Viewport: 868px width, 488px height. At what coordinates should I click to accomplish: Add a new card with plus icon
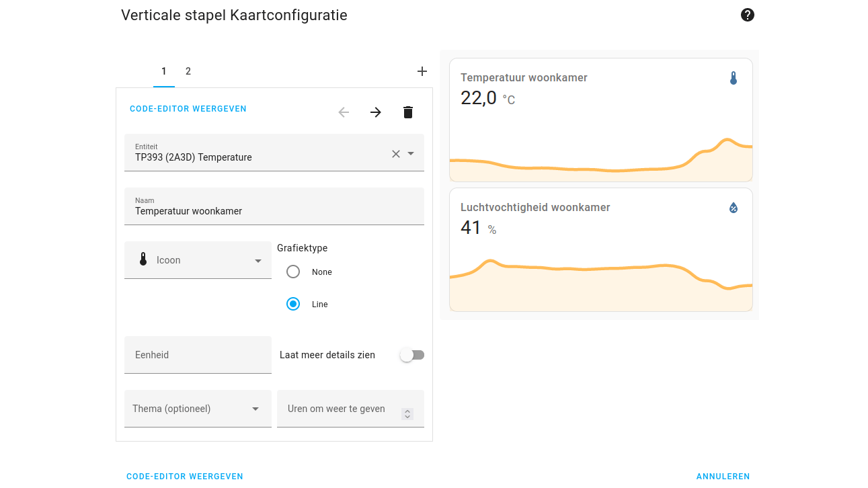pos(422,71)
